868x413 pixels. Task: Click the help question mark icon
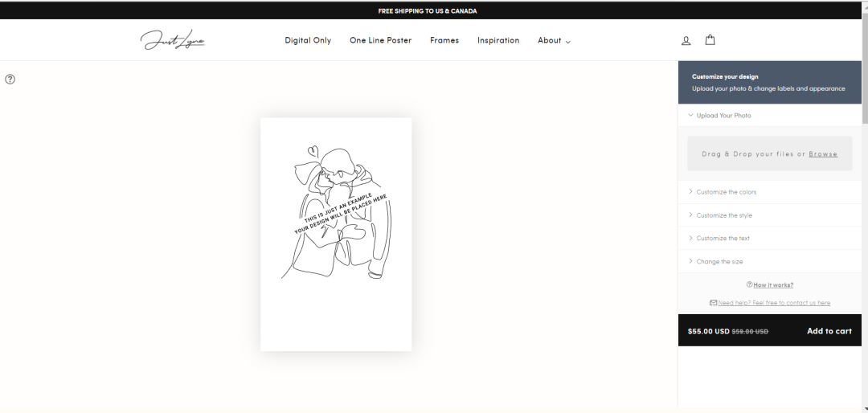[10, 80]
